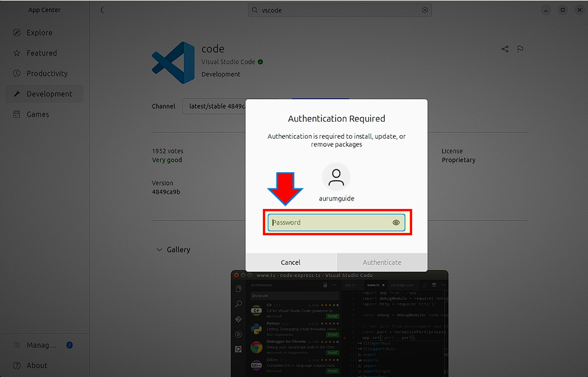Select Development category in sidebar

pos(44,94)
